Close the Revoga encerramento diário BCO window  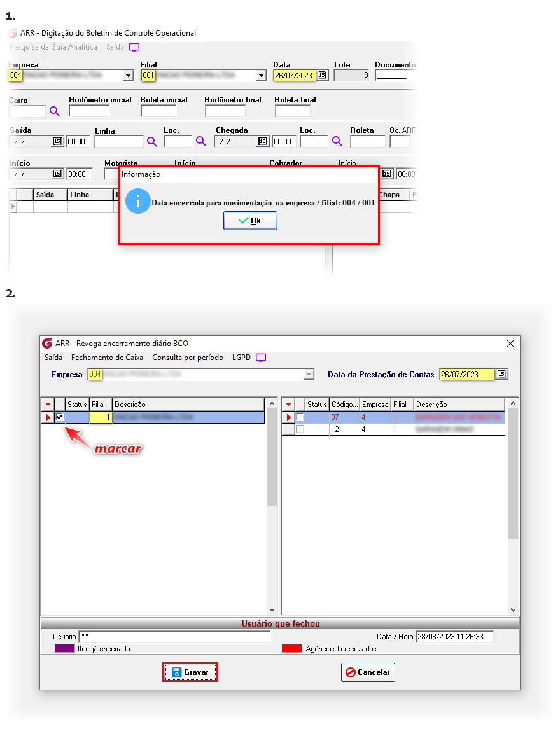(x=510, y=344)
